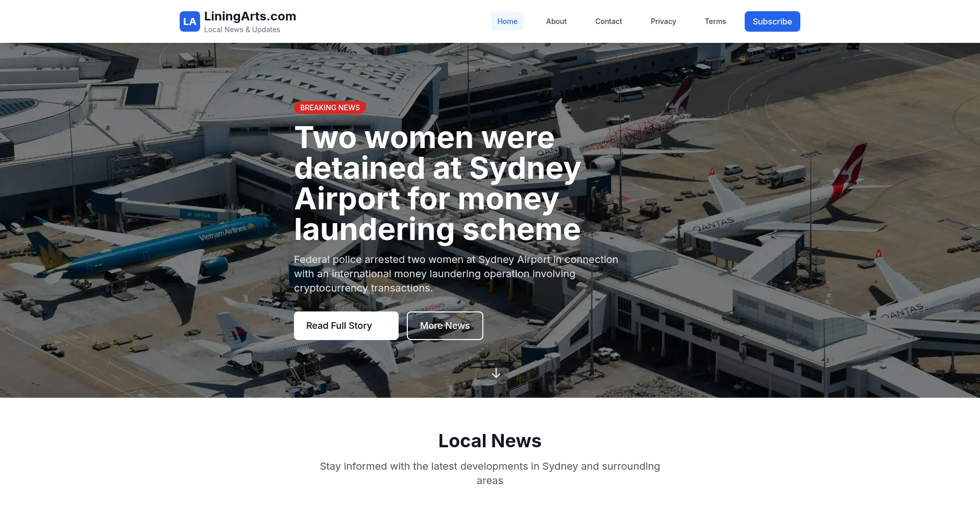Screen dimensions: 980x507
Task: Click the scroll-down arrow icon
Action: click(496, 373)
